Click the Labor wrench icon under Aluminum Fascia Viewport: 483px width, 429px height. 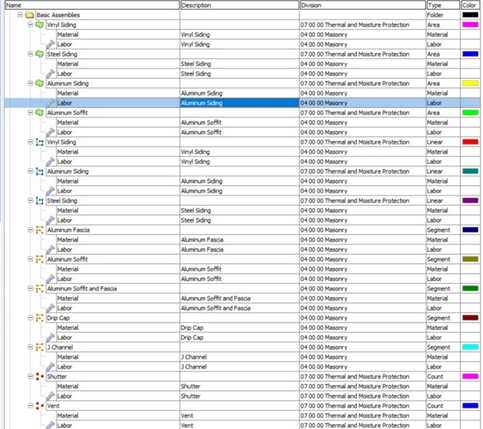pyautogui.click(x=50, y=249)
